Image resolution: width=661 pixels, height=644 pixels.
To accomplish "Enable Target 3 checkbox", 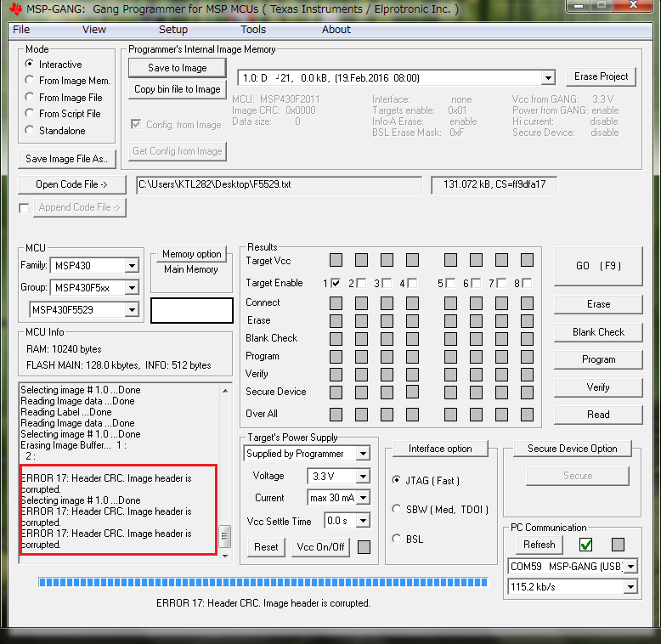I will pos(387,283).
